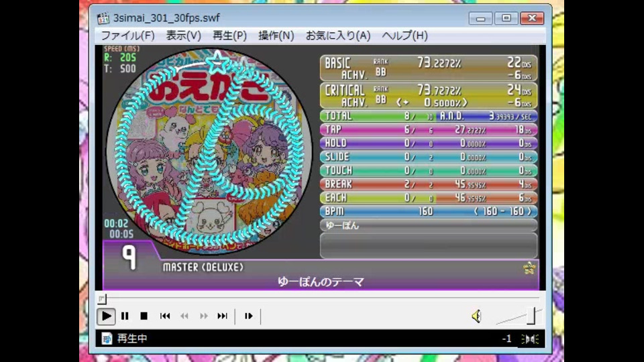Open the 表示(V) menu

point(184,36)
